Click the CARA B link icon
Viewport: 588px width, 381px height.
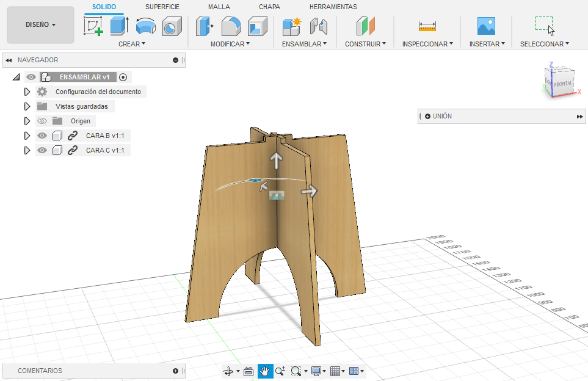(x=73, y=136)
